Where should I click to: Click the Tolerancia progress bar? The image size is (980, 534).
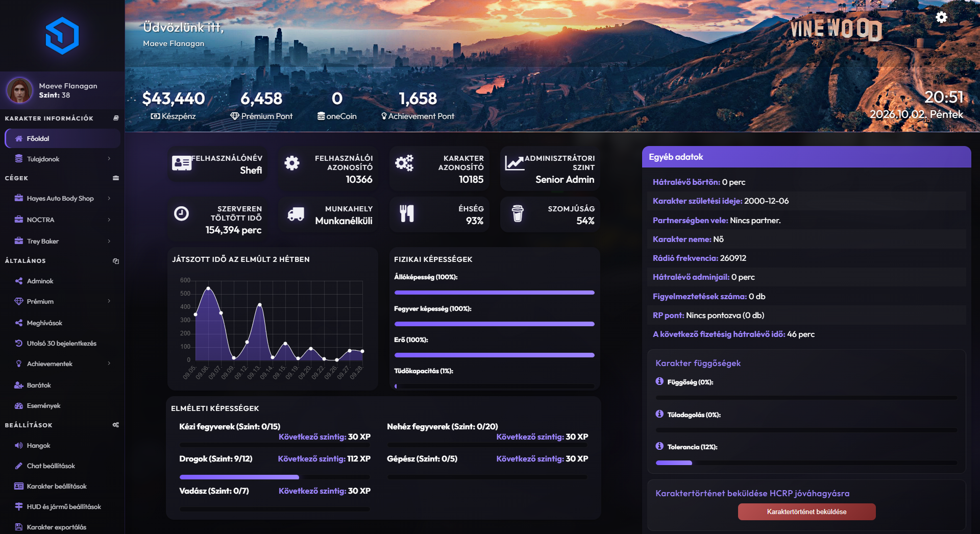806,463
